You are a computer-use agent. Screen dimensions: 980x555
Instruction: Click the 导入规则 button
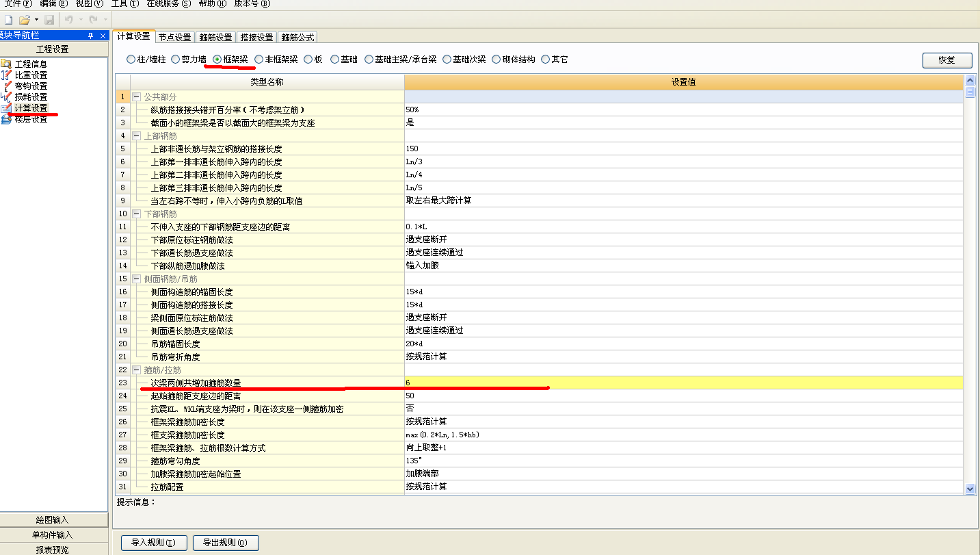pyautogui.click(x=153, y=543)
